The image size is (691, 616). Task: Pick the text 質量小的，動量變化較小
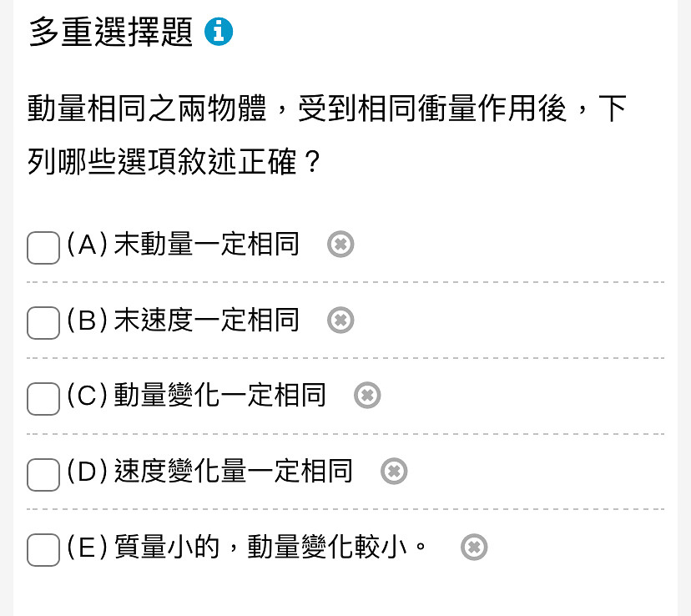pyautogui.click(x=260, y=547)
